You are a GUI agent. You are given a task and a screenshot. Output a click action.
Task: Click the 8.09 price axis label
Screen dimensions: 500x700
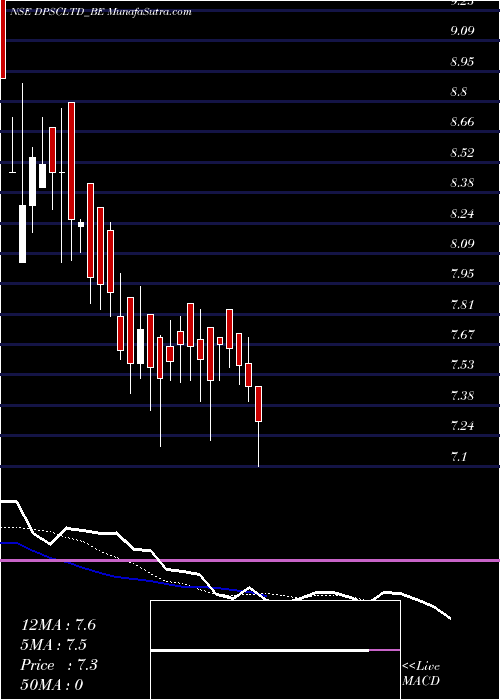point(462,244)
